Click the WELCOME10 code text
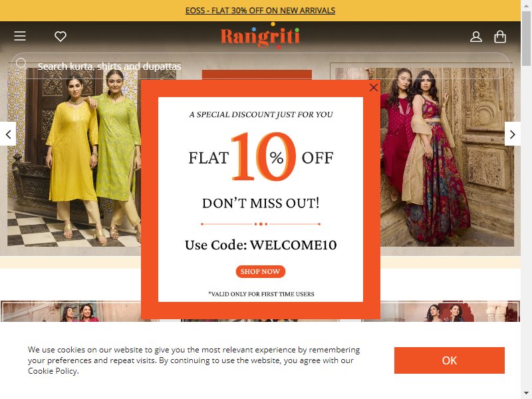The width and height of the screenshot is (532, 399). coord(293,245)
